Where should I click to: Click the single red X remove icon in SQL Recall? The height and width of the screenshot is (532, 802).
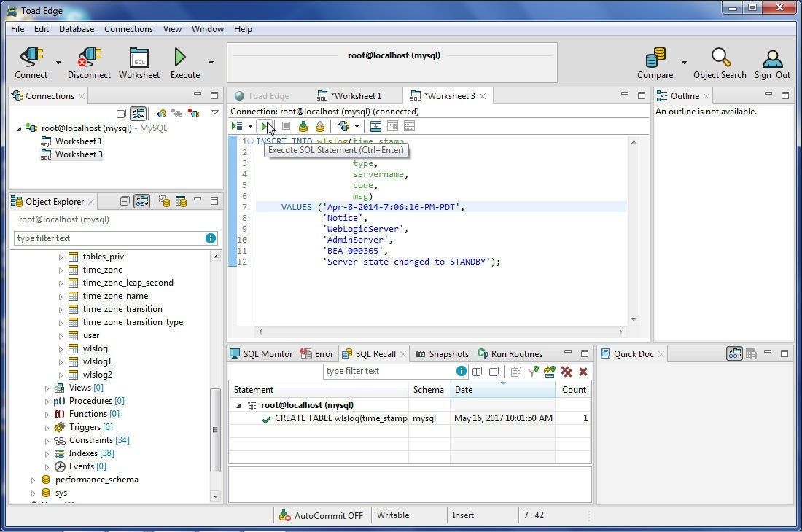(583, 372)
